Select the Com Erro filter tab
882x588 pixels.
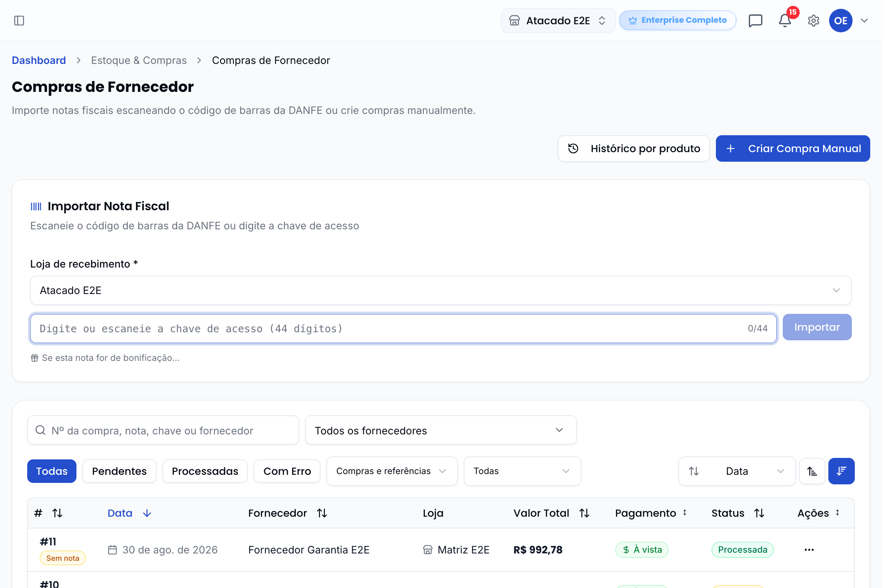click(x=287, y=471)
